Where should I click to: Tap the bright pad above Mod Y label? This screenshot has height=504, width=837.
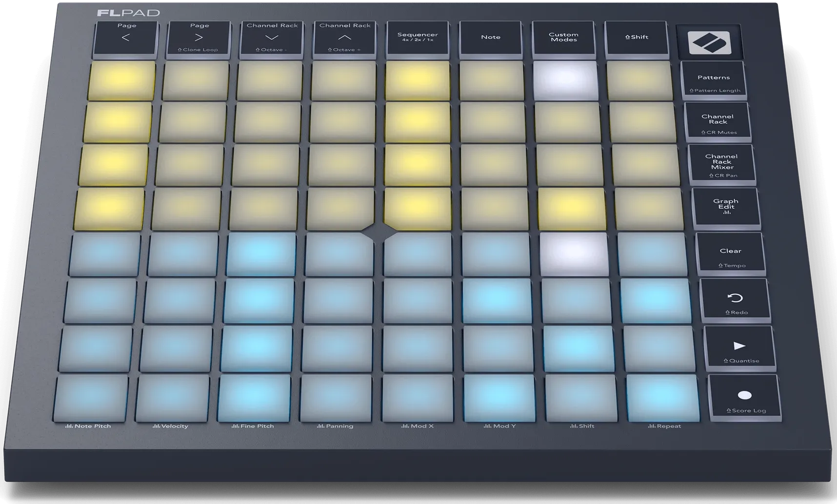[x=500, y=397]
